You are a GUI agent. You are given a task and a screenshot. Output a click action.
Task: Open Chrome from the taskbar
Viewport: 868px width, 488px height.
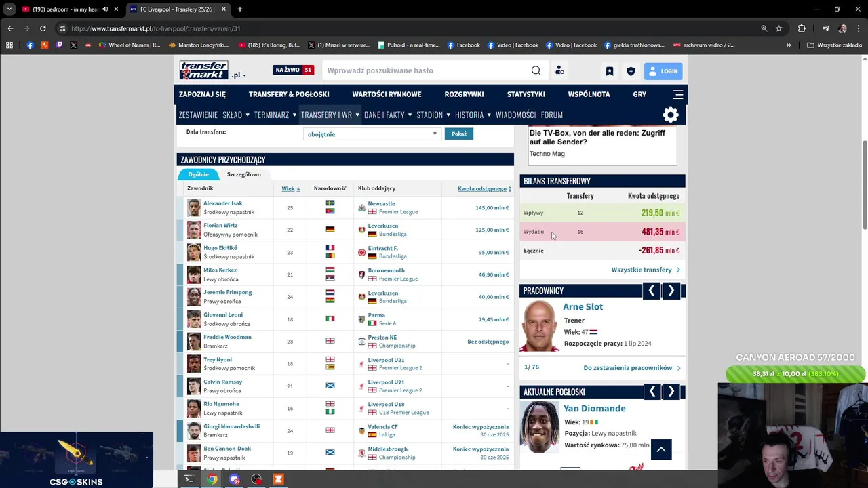tap(212, 479)
